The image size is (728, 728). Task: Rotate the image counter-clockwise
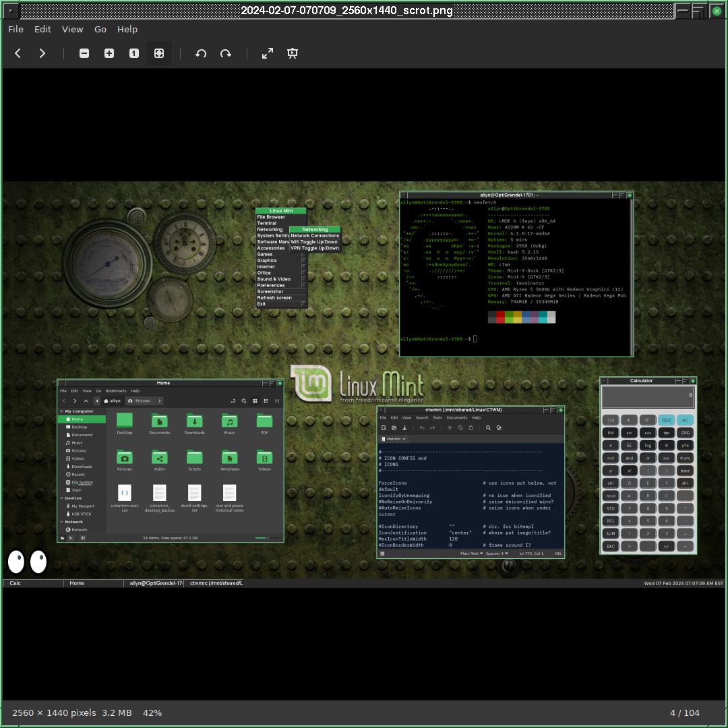point(201,53)
